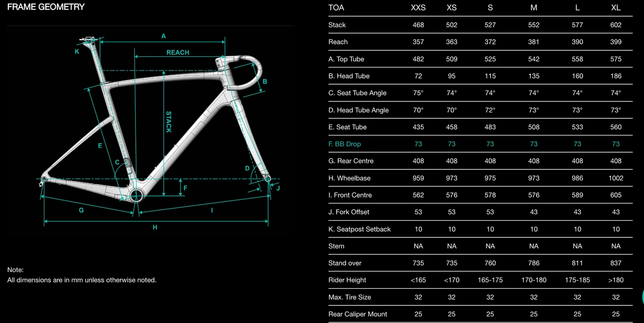Viewport: 644px width, 323px height.
Task: Click the Rider Height row label
Action: pyautogui.click(x=347, y=280)
